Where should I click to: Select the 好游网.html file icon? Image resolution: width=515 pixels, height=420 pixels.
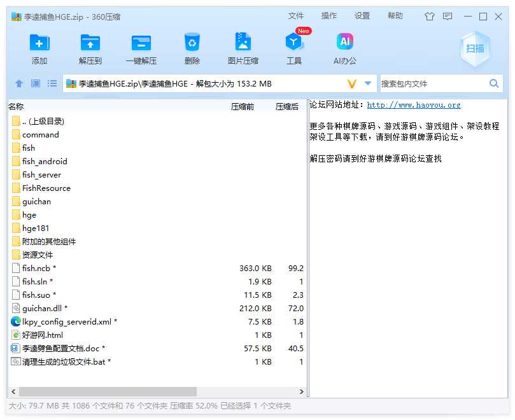pyautogui.click(x=16, y=335)
